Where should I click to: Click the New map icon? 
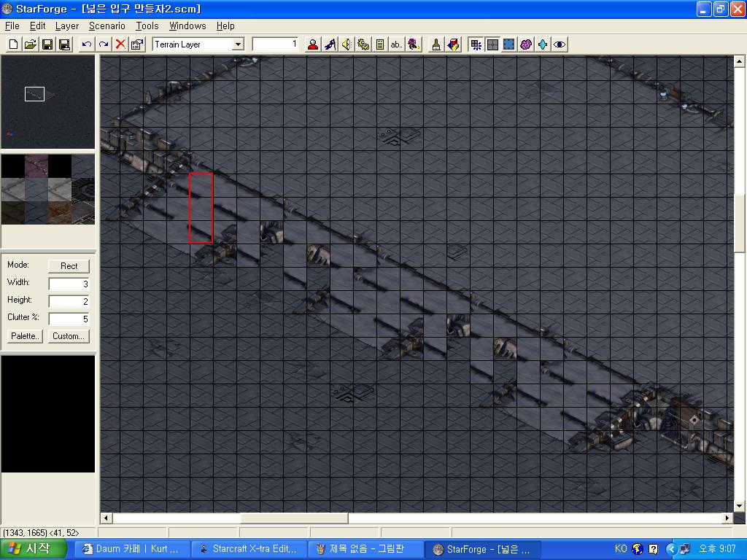13,44
